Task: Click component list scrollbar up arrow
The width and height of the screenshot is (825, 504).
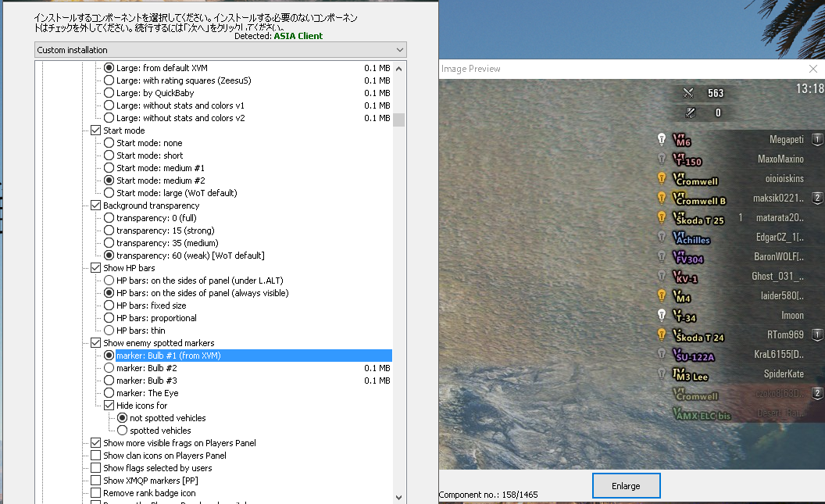Action: coord(398,69)
